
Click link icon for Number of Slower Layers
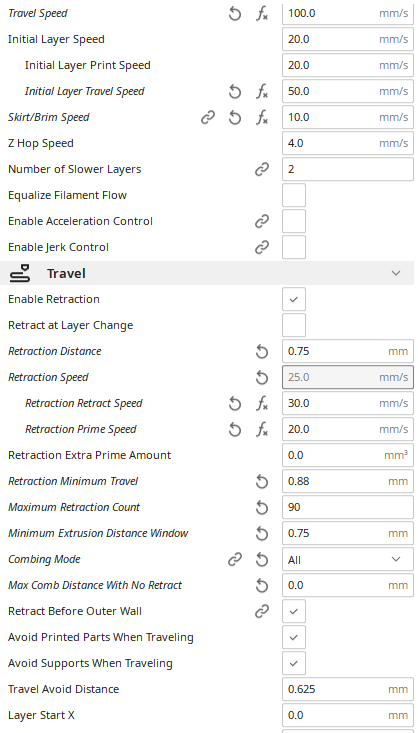click(262, 169)
